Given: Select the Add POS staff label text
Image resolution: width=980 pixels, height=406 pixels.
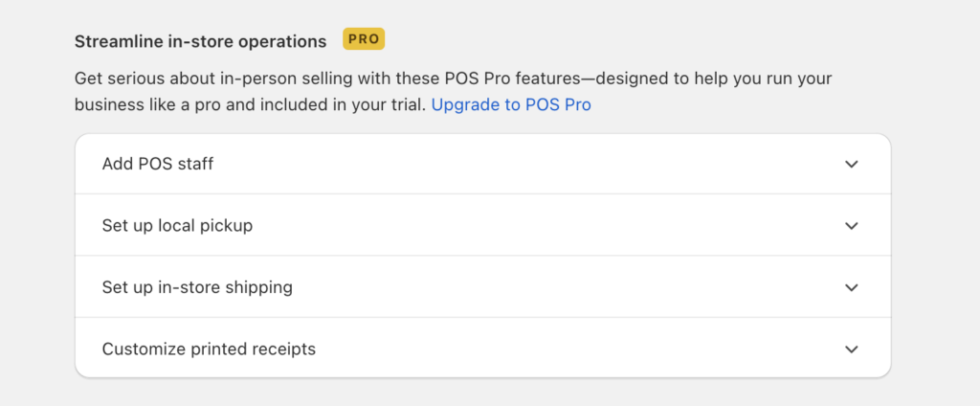Looking at the screenshot, I should 158,164.
